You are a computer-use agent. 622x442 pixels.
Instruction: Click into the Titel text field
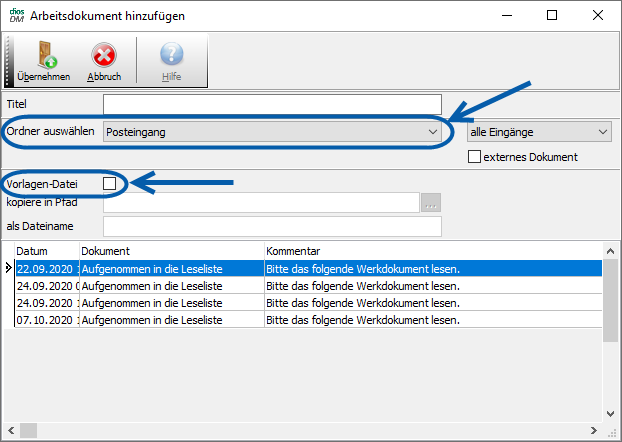(272, 105)
